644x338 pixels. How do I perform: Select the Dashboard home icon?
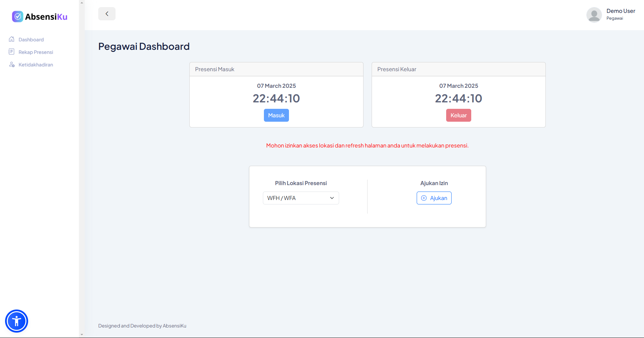pyautogui.click(x=12, y=39)
